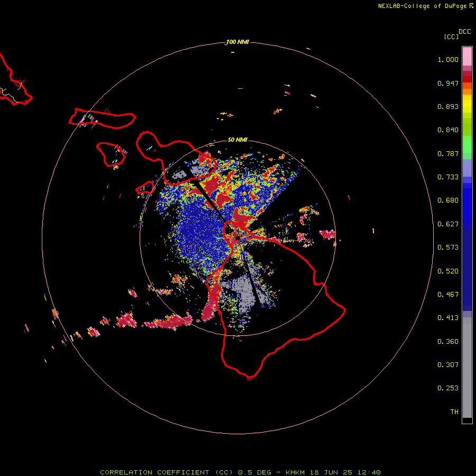This screenshot has width=476, height=476.
Task: Click the 0.893 legend value
Action: (448, 106)
